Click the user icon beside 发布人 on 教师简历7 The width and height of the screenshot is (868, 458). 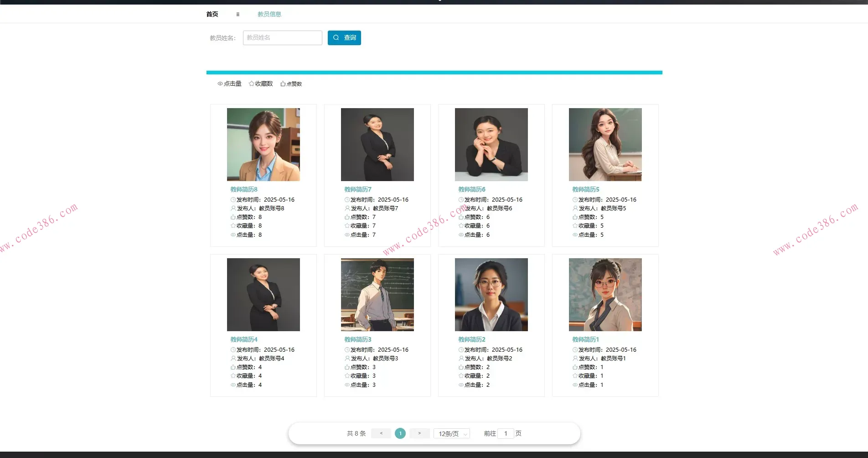click(346, 208)
